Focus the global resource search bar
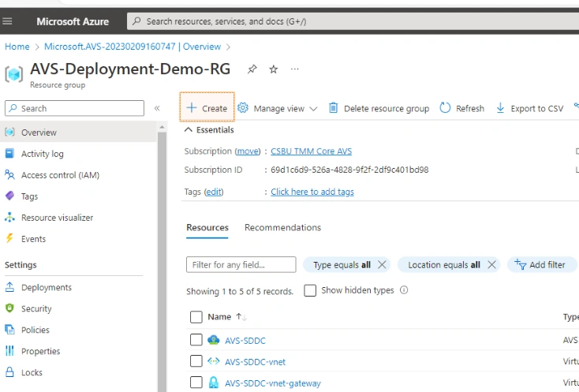Image resolution: width=579 pixels, height=392 pixels. coord(353,21)
